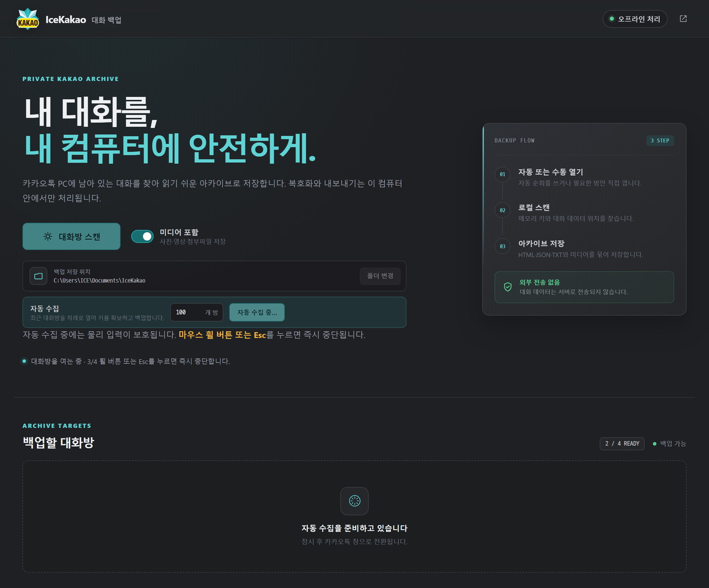Click the 아카이브 저장 step title

click(x=541, y=244)
